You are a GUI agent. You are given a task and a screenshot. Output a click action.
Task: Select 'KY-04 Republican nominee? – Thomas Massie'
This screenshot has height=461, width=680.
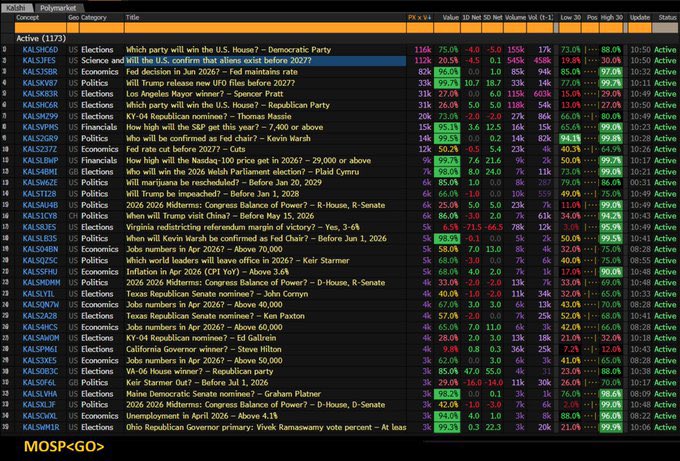tap(209, 116)
